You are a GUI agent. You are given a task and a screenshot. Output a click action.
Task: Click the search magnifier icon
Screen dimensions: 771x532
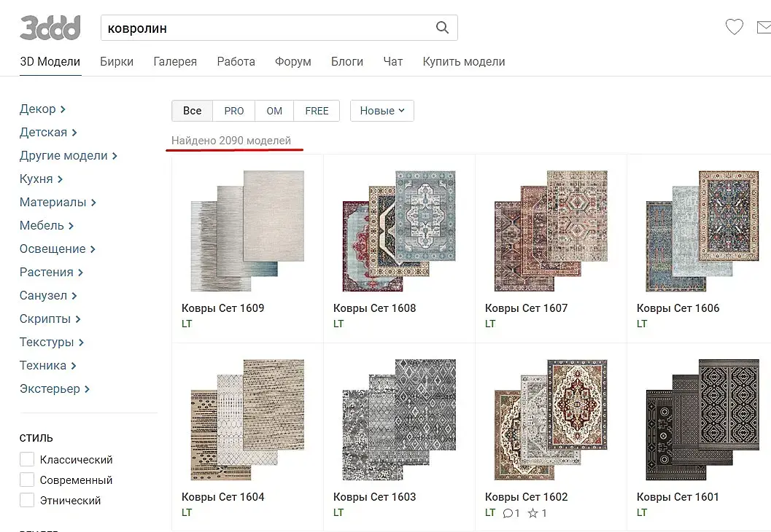[x=442, y=28]
